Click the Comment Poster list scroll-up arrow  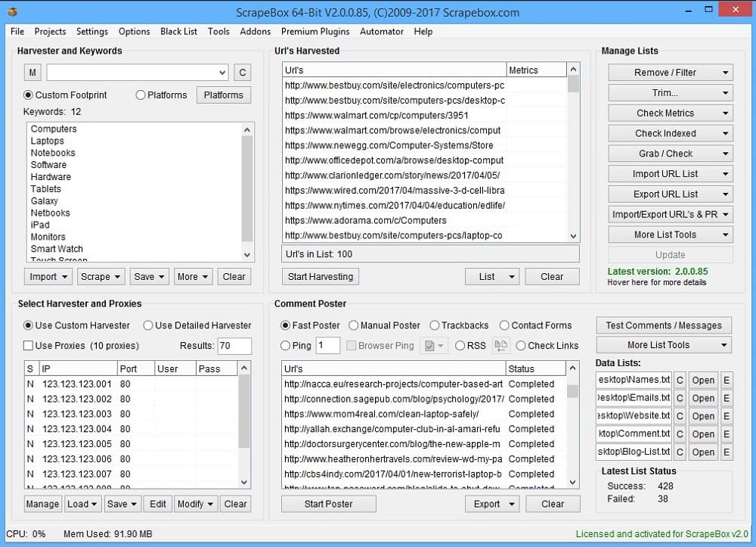pyautogui.click(x=572, y=368)
